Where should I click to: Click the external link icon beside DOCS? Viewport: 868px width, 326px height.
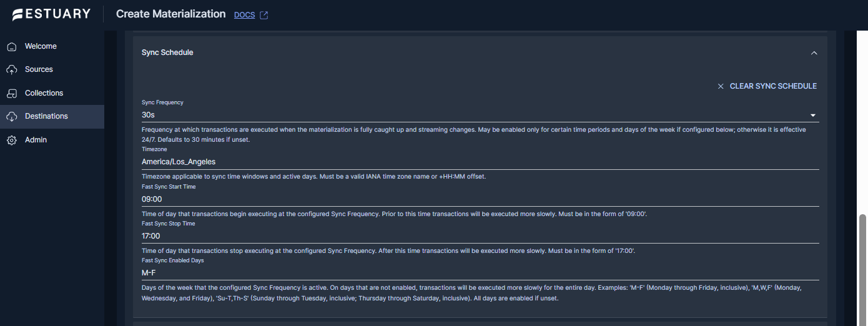coord(264,15)
